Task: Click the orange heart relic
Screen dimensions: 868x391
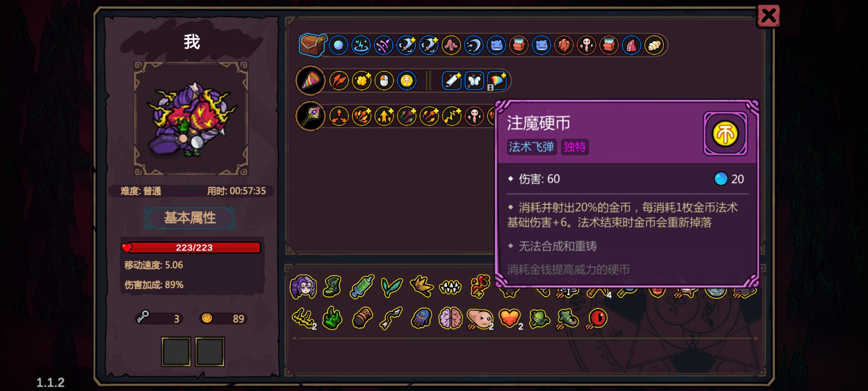Action: [509, 318]
